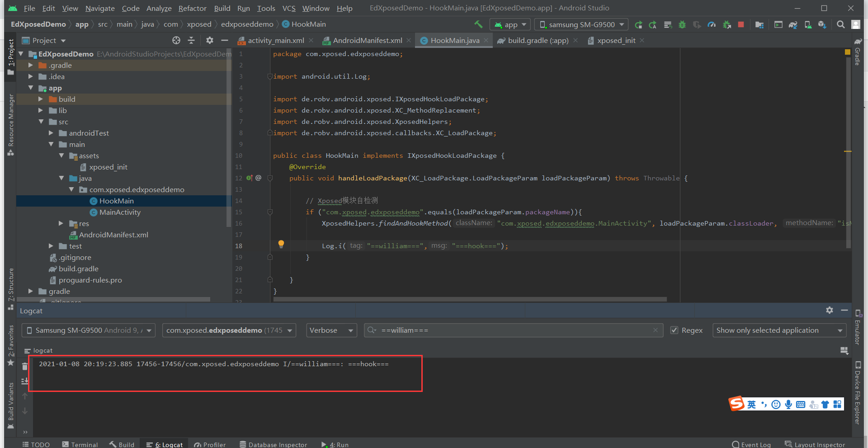Image resolution: width=868 pixels, height=448 pixels.
Task: Launch the Android Profiler gauge icon
Action: (x=712, y=24)
